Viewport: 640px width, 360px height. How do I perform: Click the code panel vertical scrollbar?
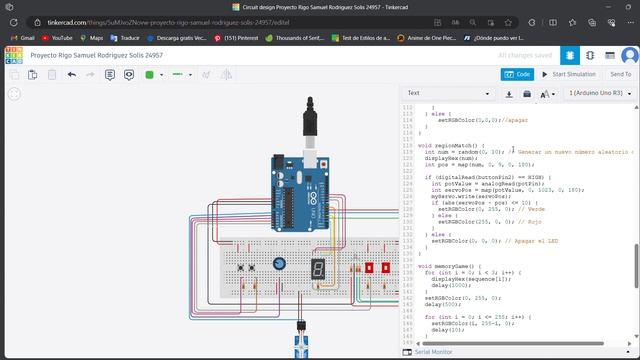tap(636, 266)
